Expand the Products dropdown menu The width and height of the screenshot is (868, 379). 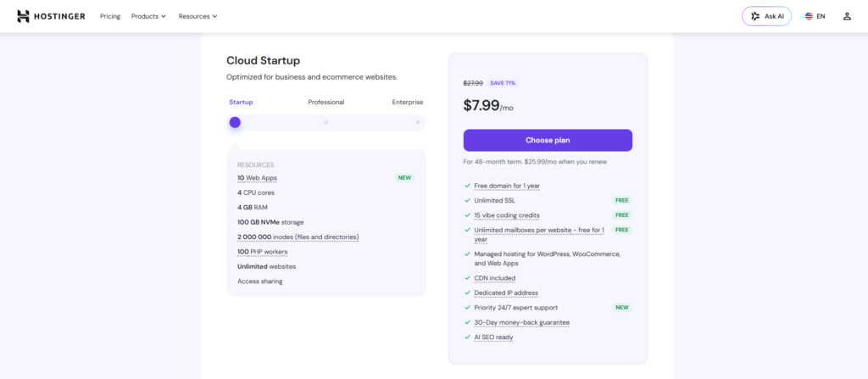point(148,16)
